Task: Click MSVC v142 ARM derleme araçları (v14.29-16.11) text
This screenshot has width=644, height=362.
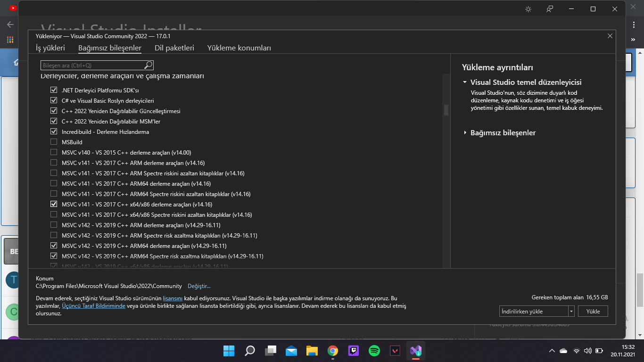Action: (x=141, y=225)
